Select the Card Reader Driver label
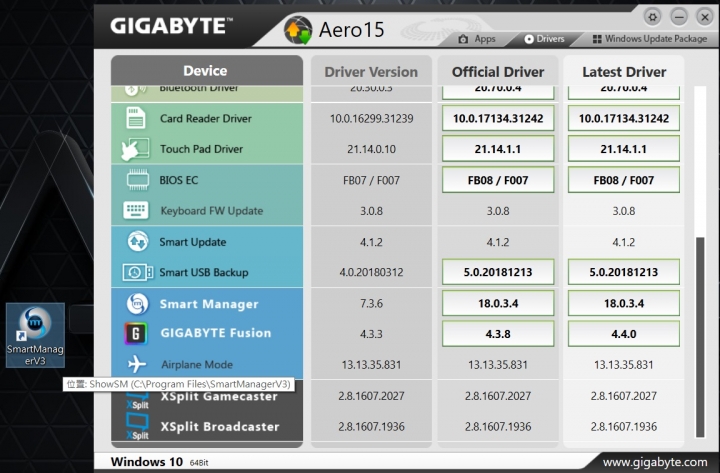This screenshot has width=720, height=473. (206, 118)
